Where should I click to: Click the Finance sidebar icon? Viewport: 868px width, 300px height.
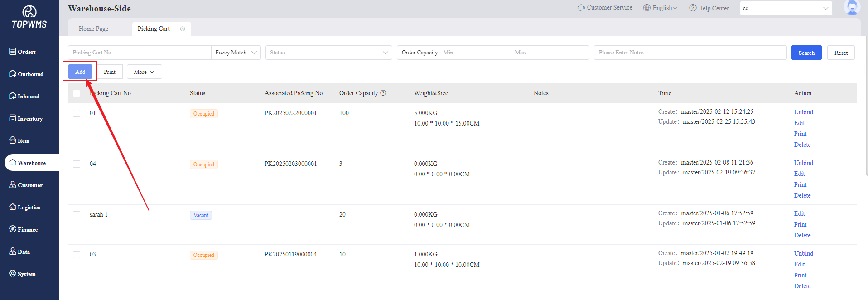(x=13, y=229)
